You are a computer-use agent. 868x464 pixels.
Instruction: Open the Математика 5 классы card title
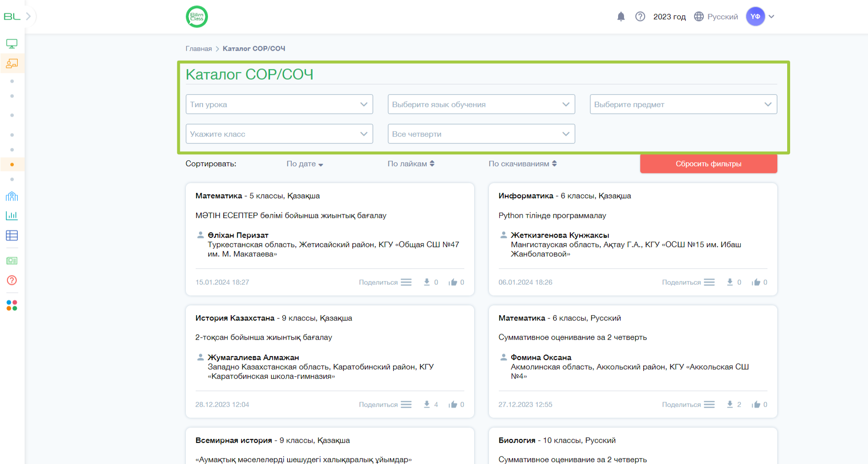click(x=257, y=196)
